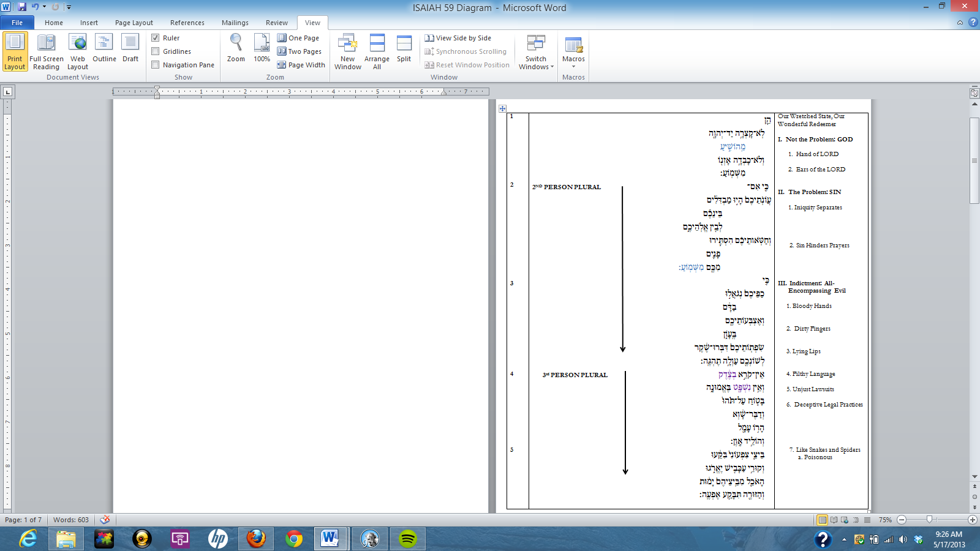Uncheck the Ruler checkbox
Screen dimensions: 980x551
pos(156,38)
